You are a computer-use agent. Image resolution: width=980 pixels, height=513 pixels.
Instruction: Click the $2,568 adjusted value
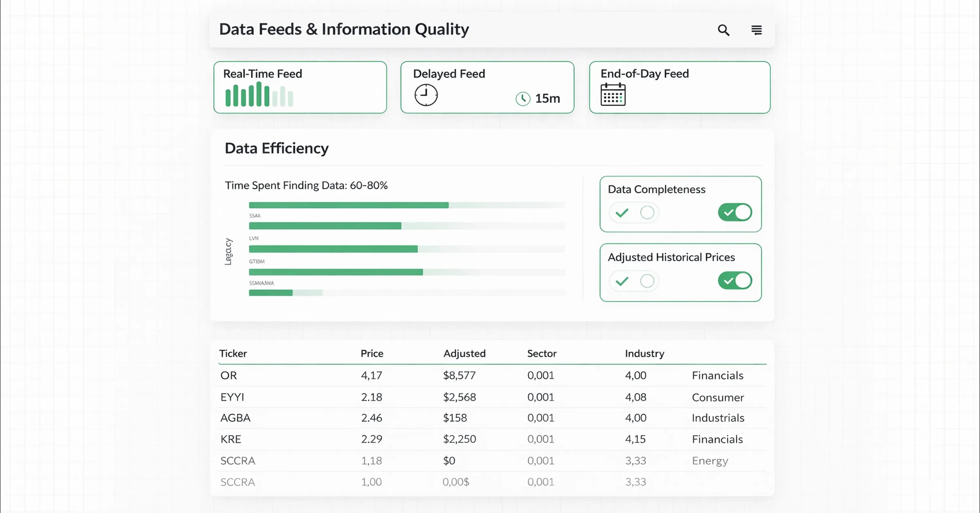coord(459,397)
